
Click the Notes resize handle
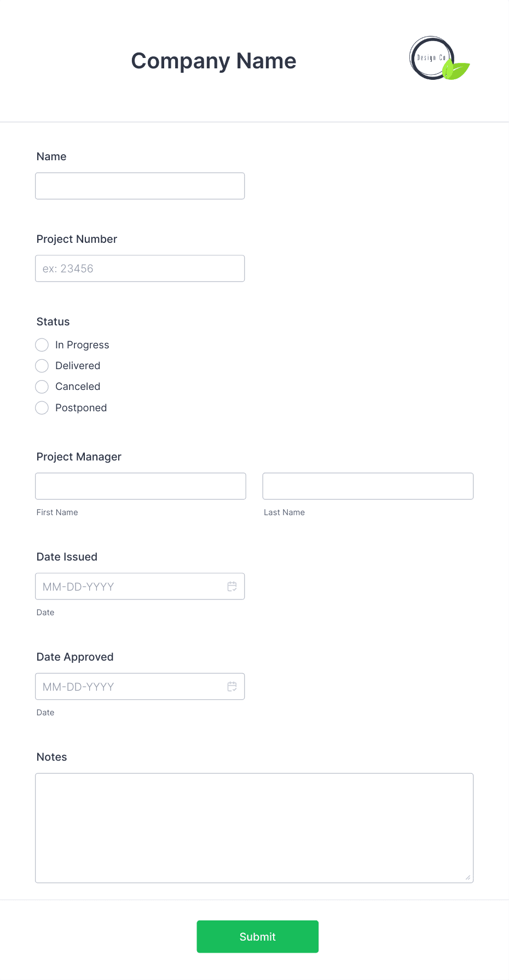tap(469, 877)
